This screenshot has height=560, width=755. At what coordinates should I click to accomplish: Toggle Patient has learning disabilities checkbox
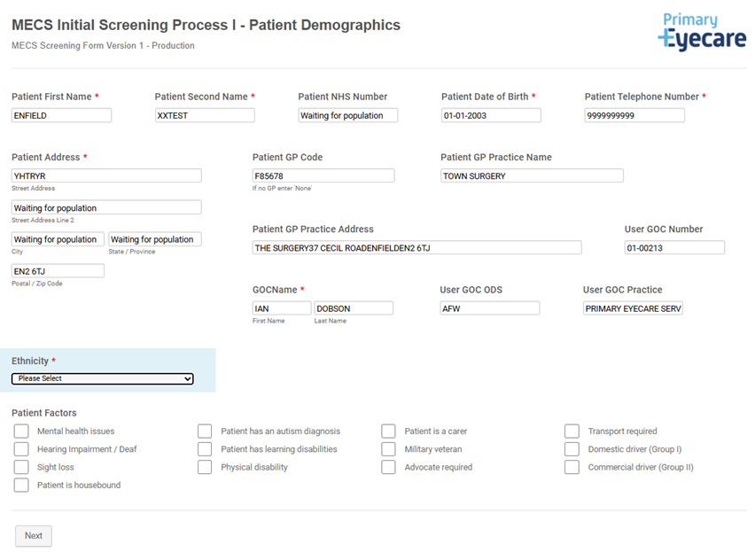tap(205, 448)
